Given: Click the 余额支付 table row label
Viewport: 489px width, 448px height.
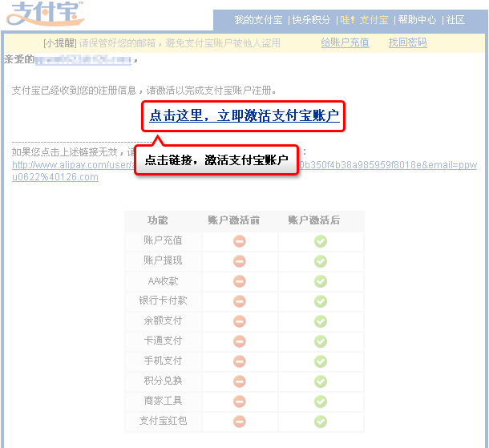Looking at the screenshot, I should pyautogui.click(x=163, y=321).
